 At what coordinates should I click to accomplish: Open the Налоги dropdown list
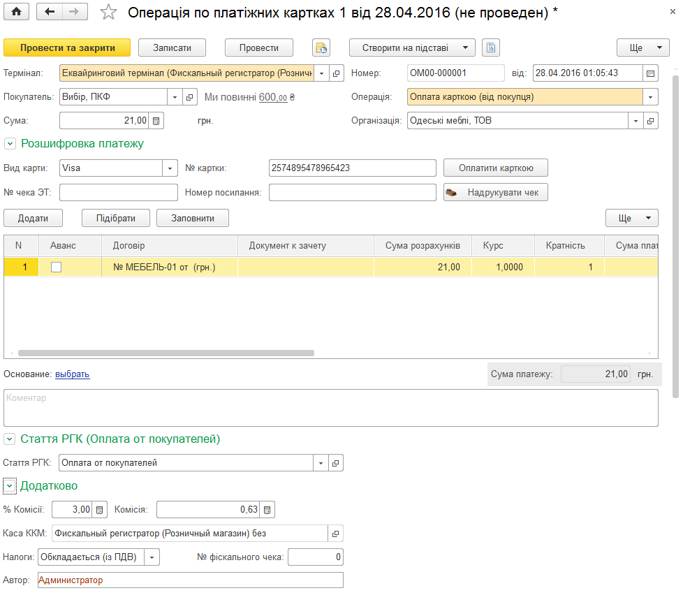pos(152,557)
